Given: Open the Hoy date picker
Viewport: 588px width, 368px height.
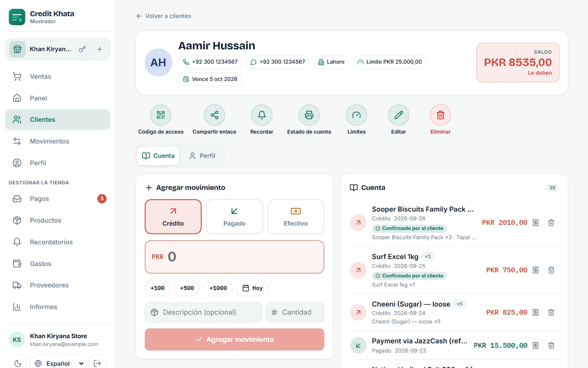Looking at the screenshot, I should tap(252, 288).
